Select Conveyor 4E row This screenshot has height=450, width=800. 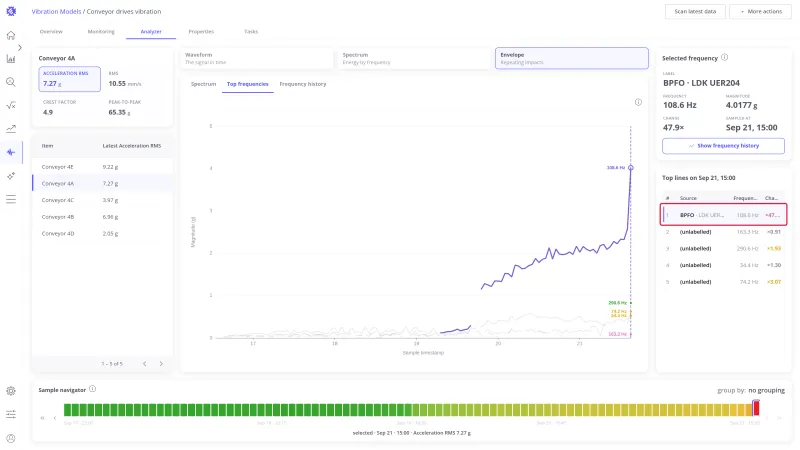click(x=103, y=167)
